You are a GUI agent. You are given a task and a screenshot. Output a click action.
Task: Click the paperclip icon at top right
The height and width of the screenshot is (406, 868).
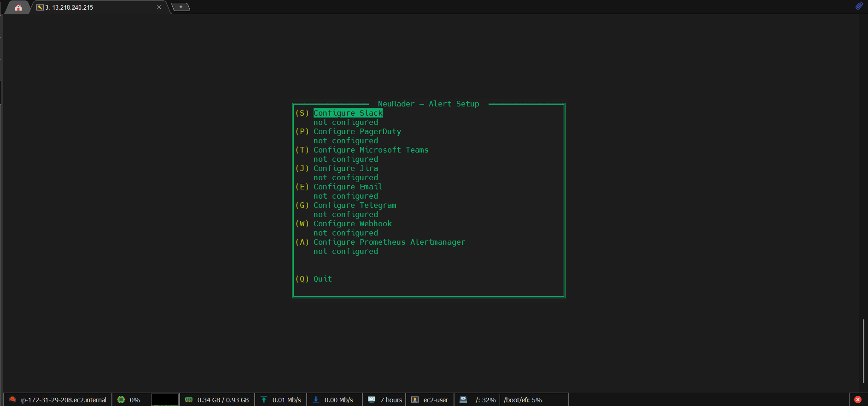click(859, 6)
